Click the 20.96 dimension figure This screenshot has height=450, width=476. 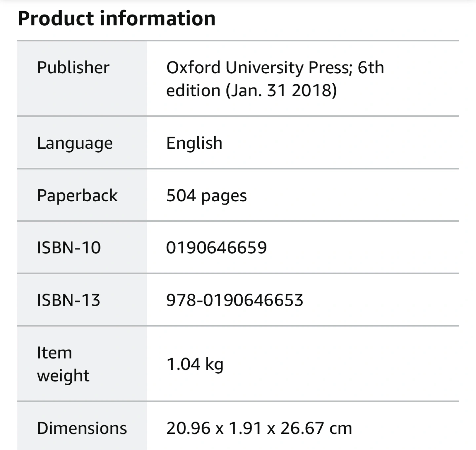(x=188, y=428)
